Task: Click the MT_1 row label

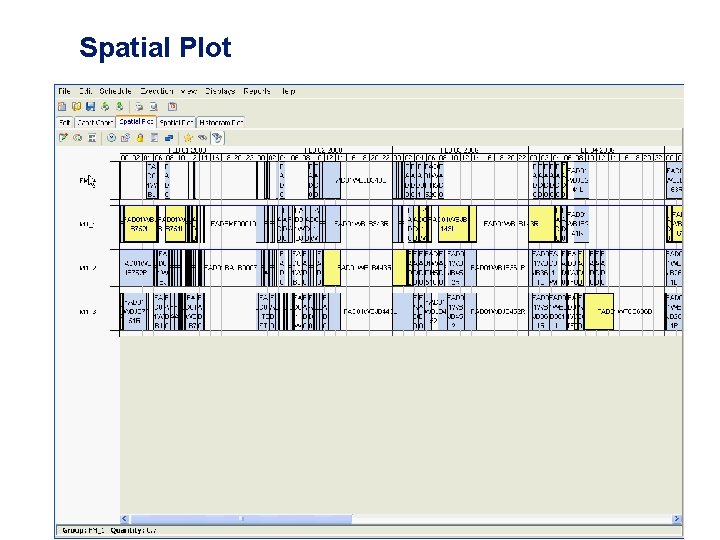Action: click(87, 224)
